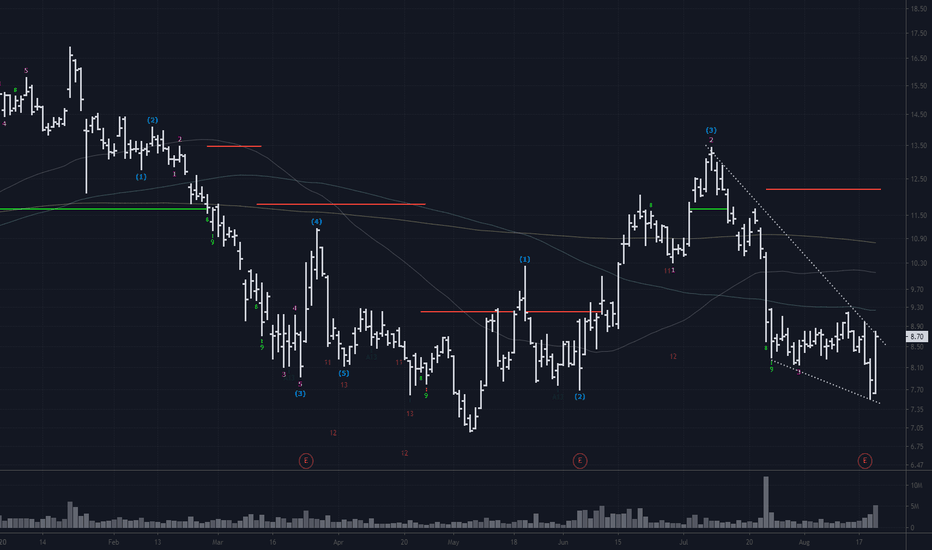The width and height of the screenshot is (932, 550).
Task: Click the tallest volume bar in late July
Action: [766, 502]
